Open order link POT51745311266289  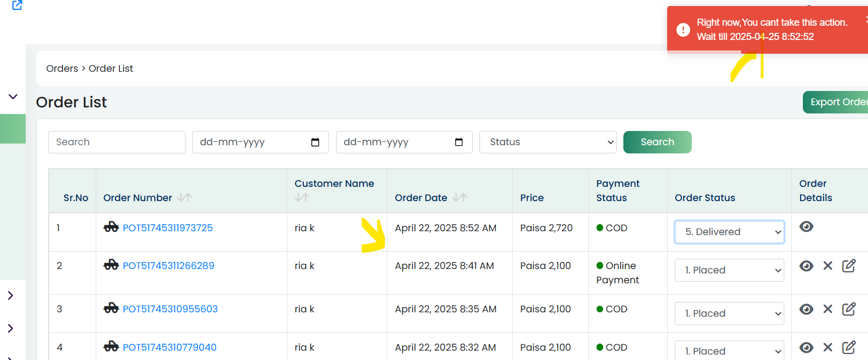169,266
